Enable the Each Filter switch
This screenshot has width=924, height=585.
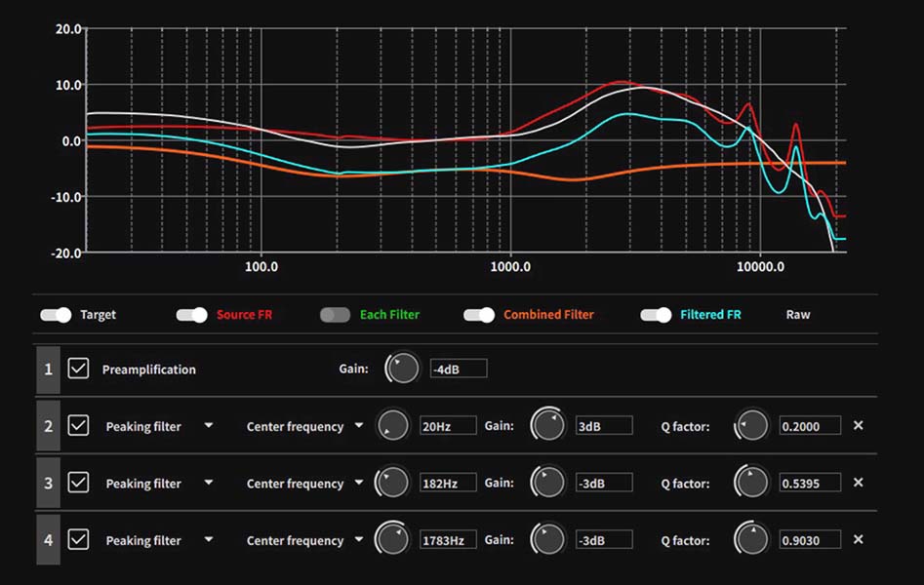(335, 315)
